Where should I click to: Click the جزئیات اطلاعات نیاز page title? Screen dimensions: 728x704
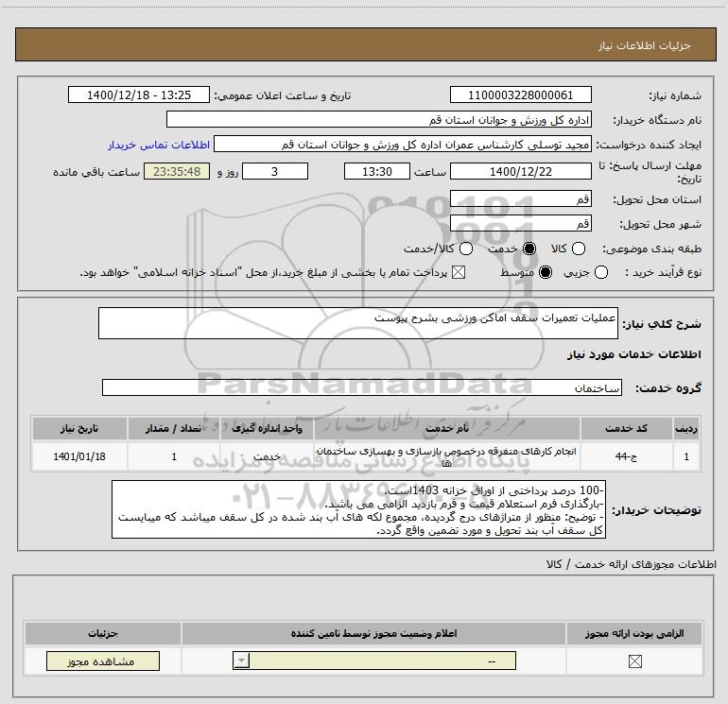tap(645, 45)
